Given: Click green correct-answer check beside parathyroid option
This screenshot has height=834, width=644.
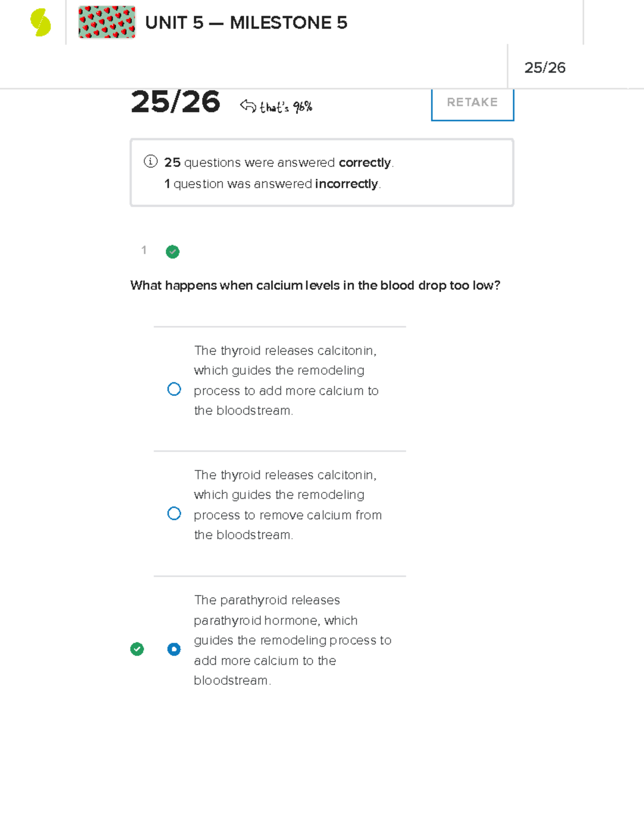Looking at the screenshot, I should click(x=137, y=649).
